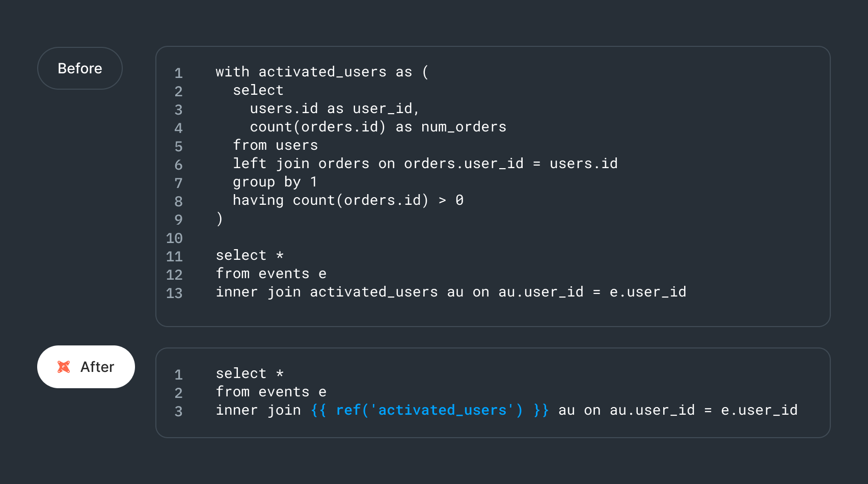This screenshot has height=484, width=868.
Task: Select the Before pill button
Action: (x=80, y=68)
